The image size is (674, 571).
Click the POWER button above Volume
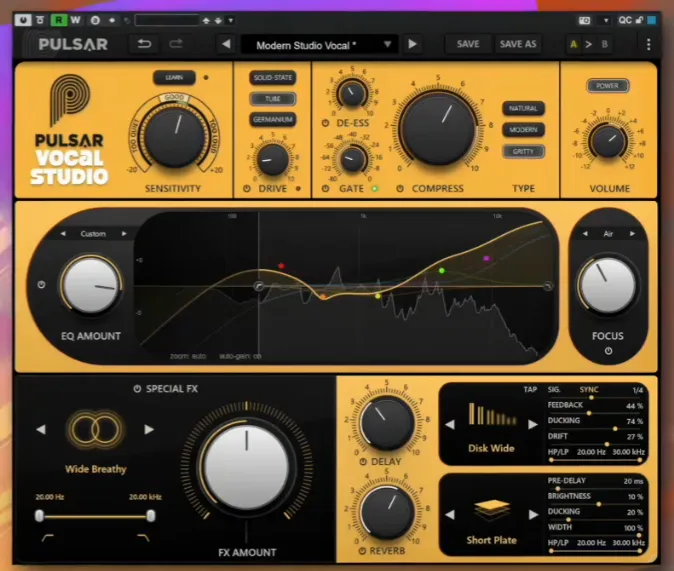point(607,86)
